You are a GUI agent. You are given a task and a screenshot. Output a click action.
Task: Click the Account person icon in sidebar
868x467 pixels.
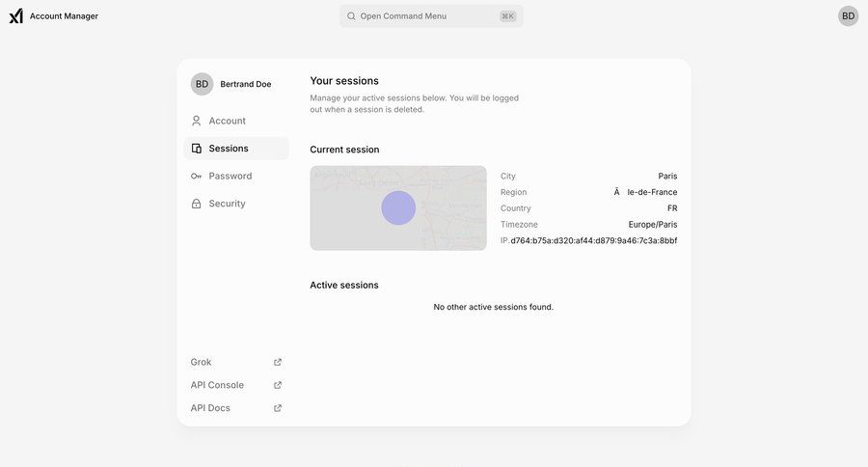point(196,121)
